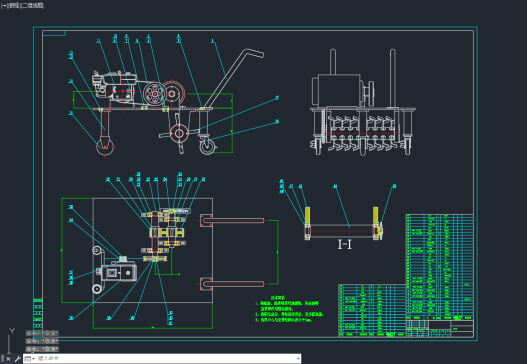
Task: Open the [-] viewport controls menu
Action: (x=4, y=6)
